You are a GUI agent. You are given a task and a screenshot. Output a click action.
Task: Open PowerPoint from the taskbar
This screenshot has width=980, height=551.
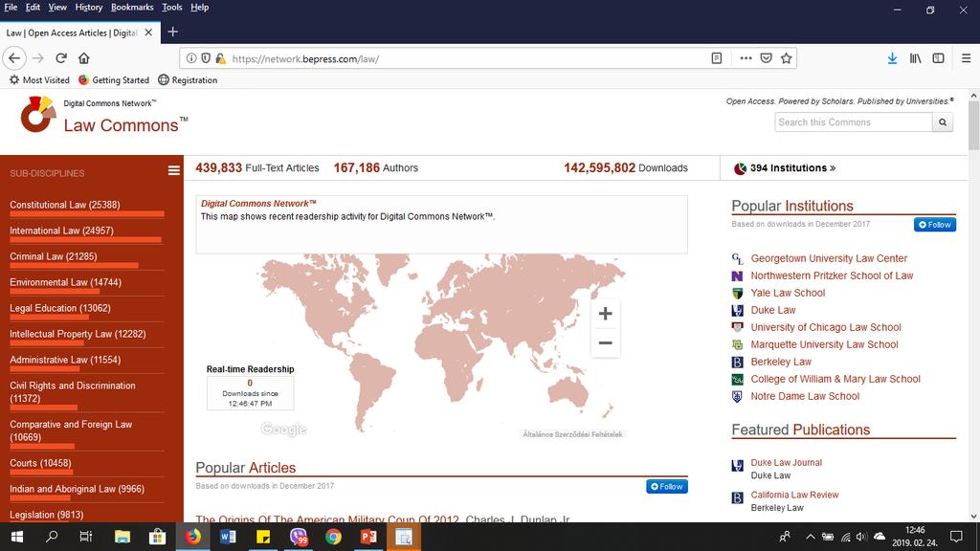pyautogui.click(x=368, y=537)
